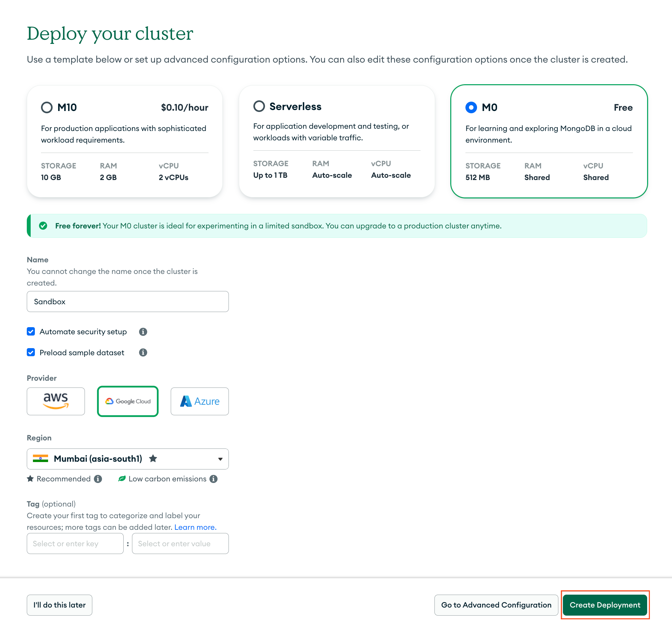Open info icon next to Recommended

pyautogui.click(x=98, y=479)
